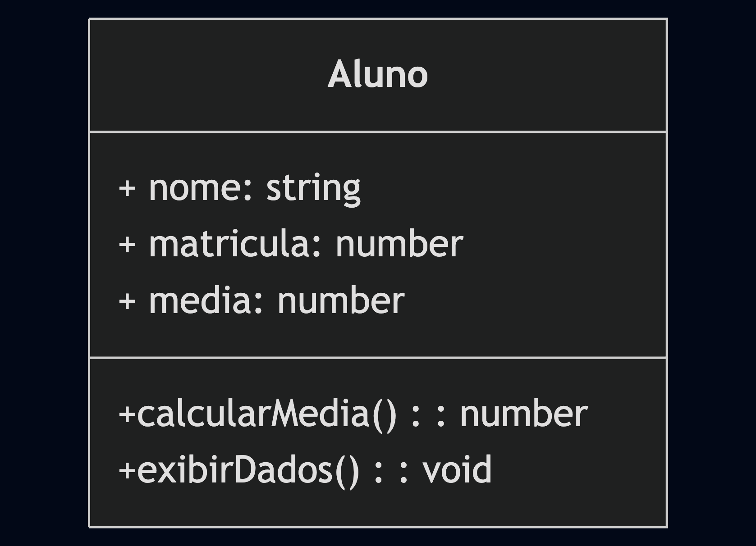
Task: Click the plus sign before media
Action: (x=127, y=300)
